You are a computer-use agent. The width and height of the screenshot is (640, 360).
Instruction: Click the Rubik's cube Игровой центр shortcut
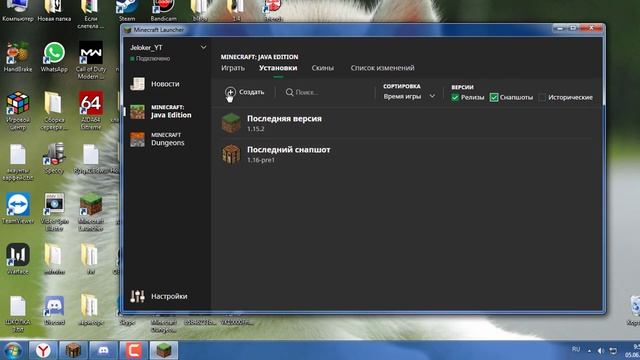click(x=18, y=111)
